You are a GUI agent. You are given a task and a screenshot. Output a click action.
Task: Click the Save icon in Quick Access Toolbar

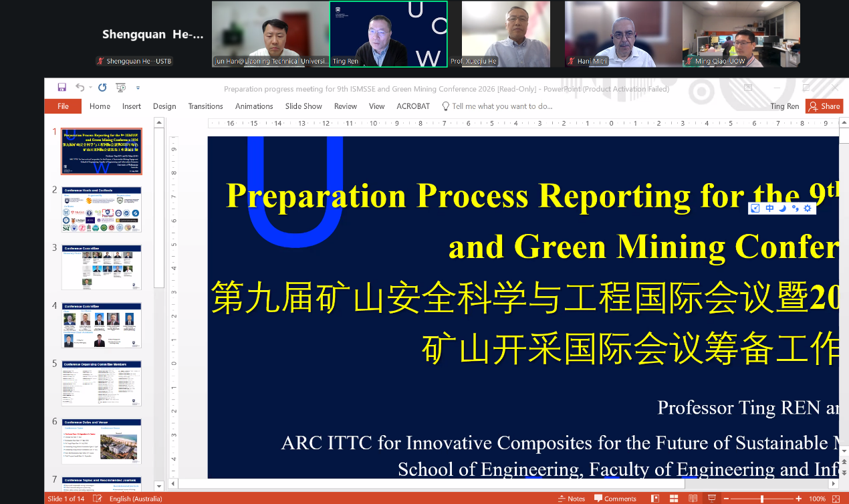(62, 88)
